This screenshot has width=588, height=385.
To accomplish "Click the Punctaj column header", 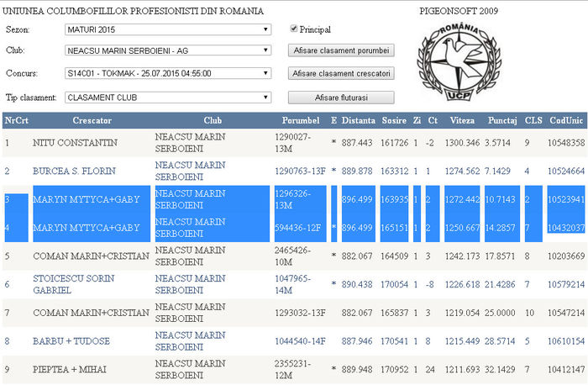I will click(501, 120).
